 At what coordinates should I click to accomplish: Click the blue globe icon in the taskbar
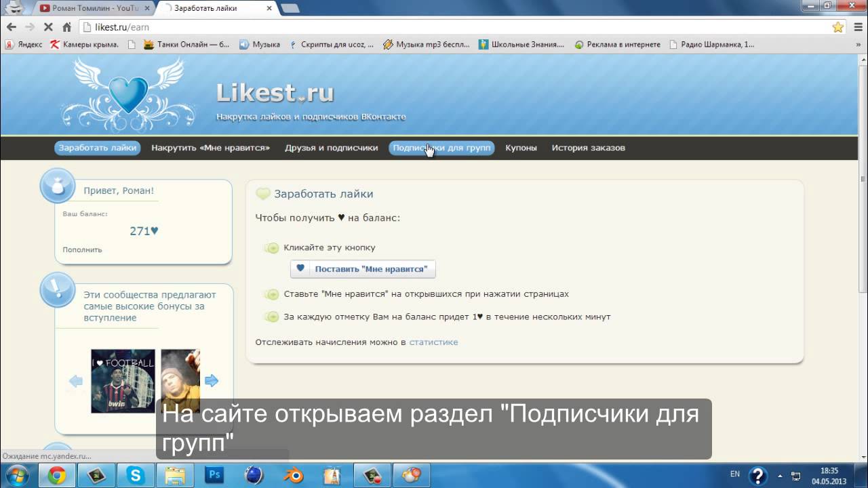254,475
